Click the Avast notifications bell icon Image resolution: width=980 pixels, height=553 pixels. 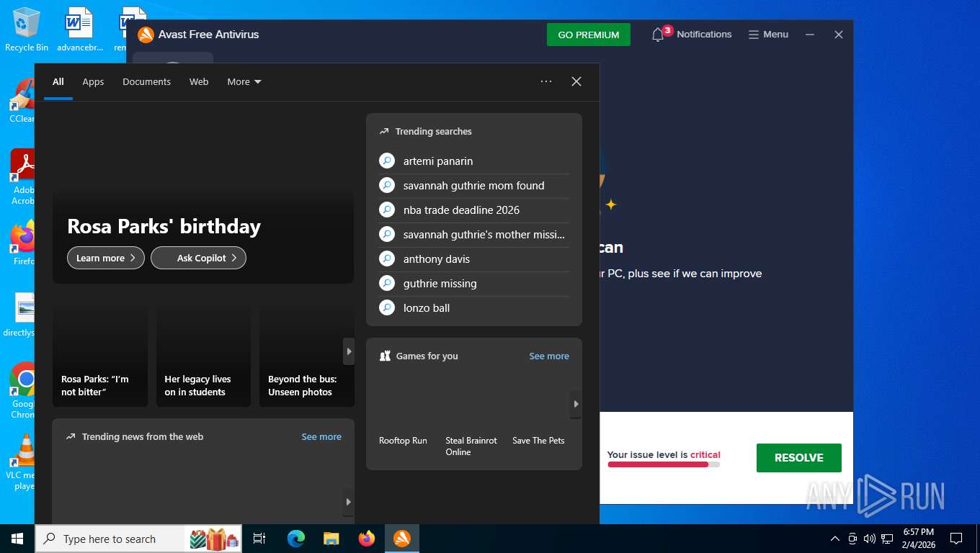click(x=658, y=35)
